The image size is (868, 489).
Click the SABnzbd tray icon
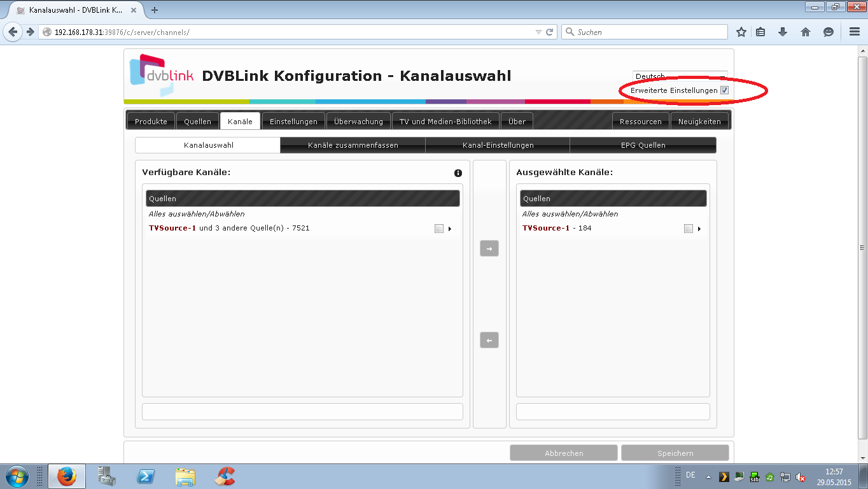click(x=754, y=477)
